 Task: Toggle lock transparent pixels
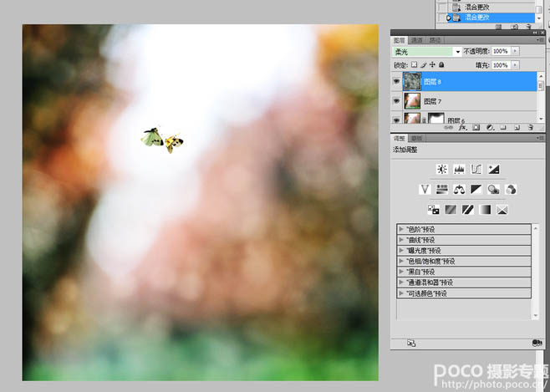click(415, 65)
